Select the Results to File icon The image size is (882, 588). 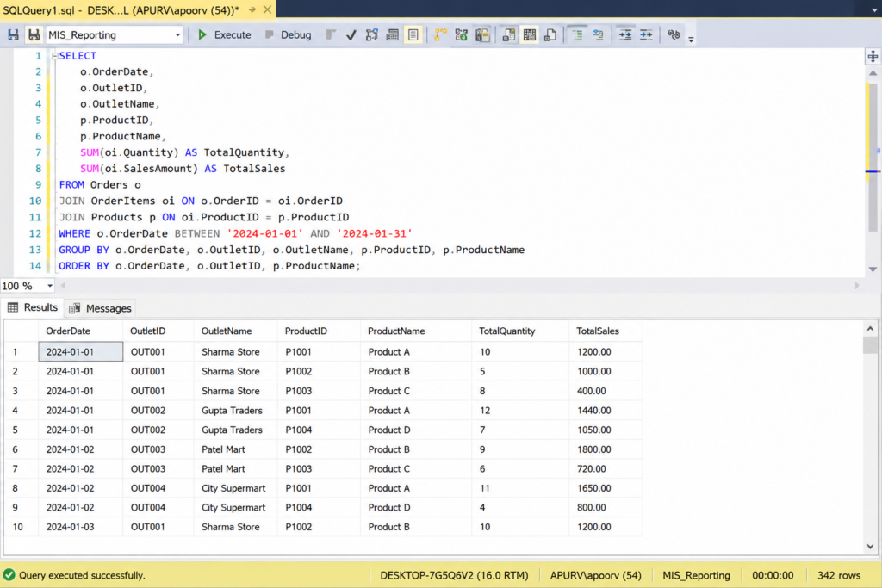550,34
